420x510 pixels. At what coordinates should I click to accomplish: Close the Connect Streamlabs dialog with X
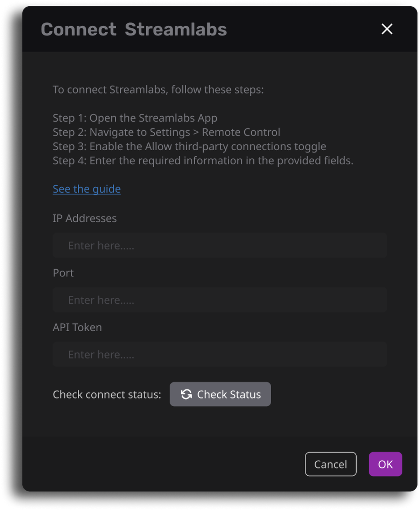tap(387, 29)
